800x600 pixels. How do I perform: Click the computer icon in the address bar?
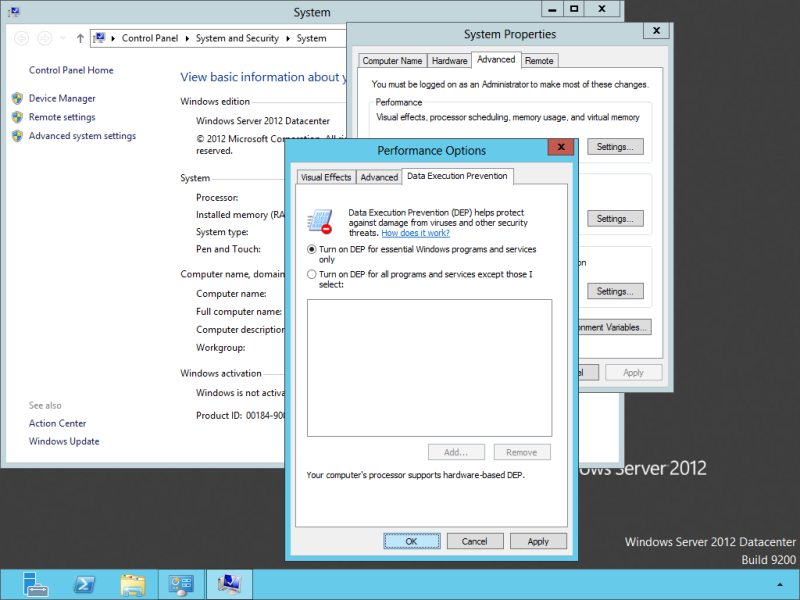coord(100,38)
